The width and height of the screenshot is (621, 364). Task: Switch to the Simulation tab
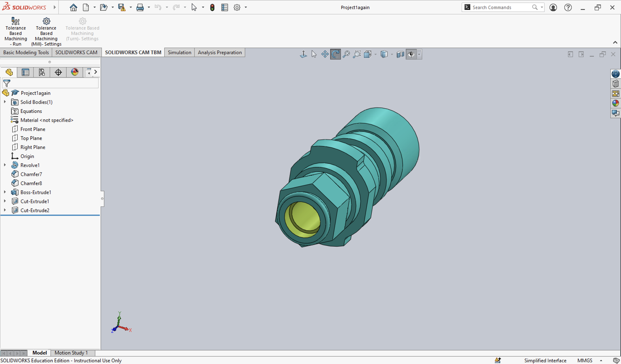[x=179, y=52]
